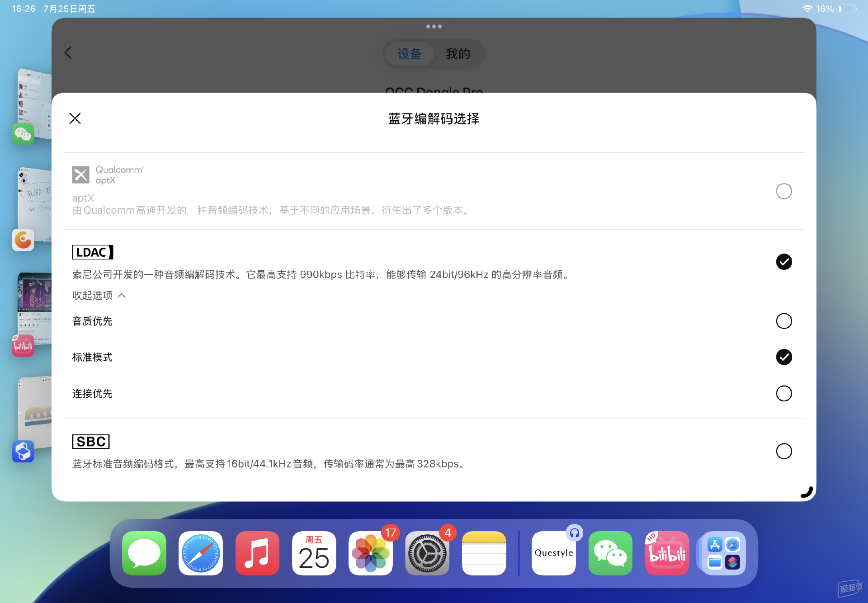Switch to the 我的 tab
868x603 pixels.
(x=458, y=54)
